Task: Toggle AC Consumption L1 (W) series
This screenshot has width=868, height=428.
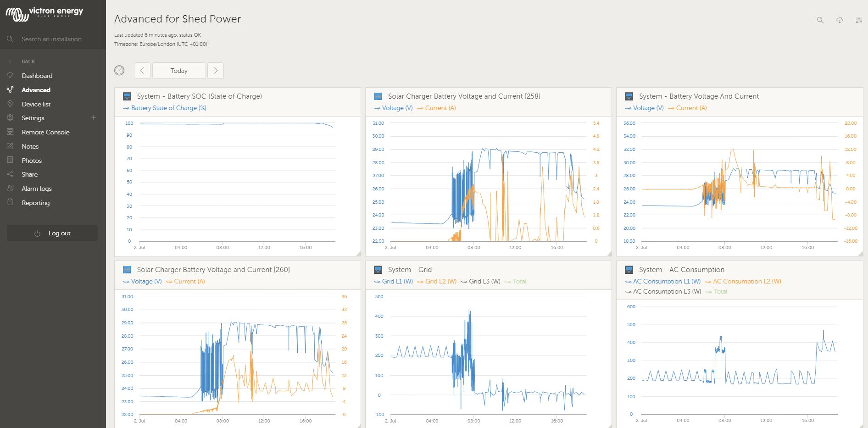Action: click(662, 282)
